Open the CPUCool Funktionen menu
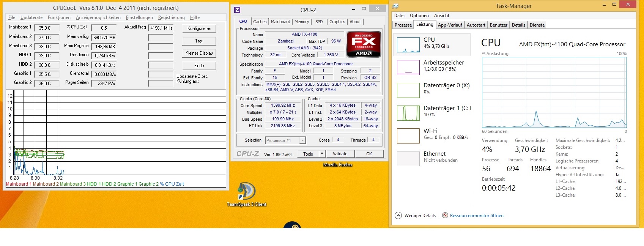Image resolution: width=644 pixels, height=246 pixels. (x=59, y=17)
